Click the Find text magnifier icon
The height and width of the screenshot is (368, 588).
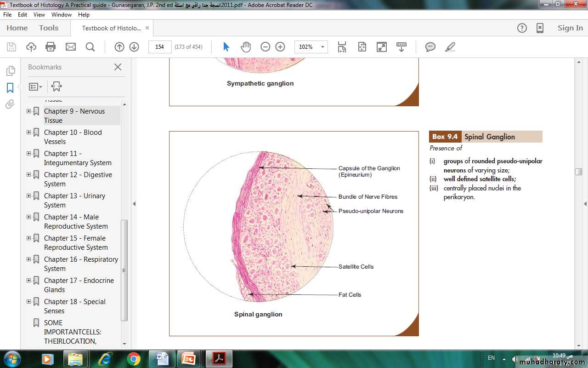[90, 47]
